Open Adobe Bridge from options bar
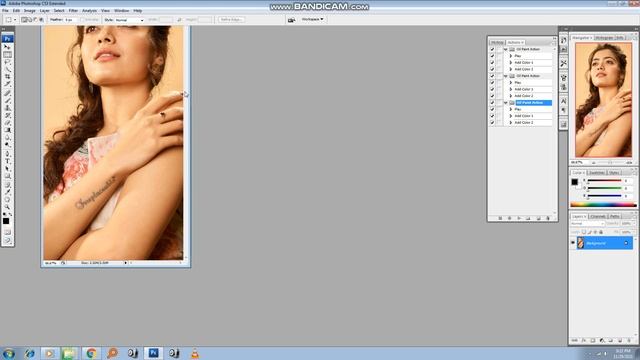 pyautogui.click(x=291, y=20)
